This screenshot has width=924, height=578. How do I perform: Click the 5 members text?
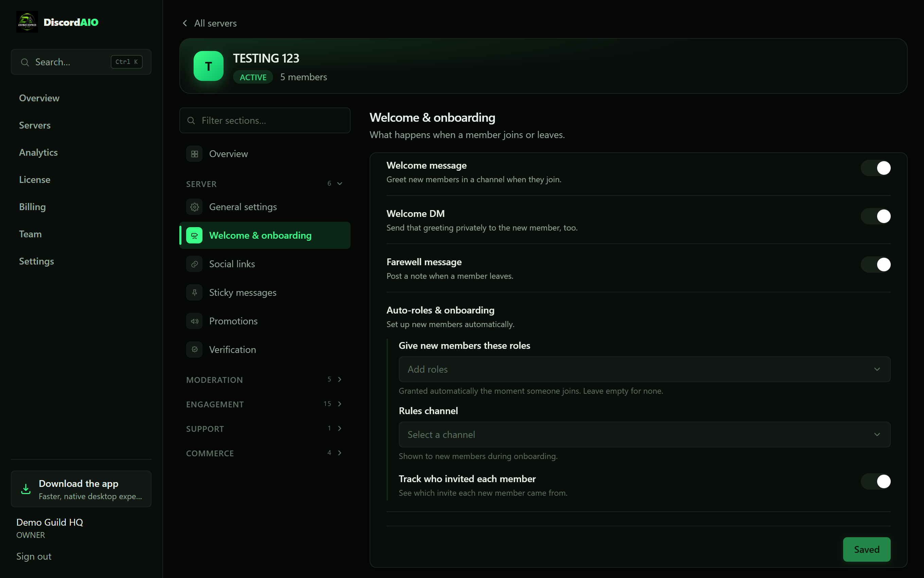pos(304,77)
